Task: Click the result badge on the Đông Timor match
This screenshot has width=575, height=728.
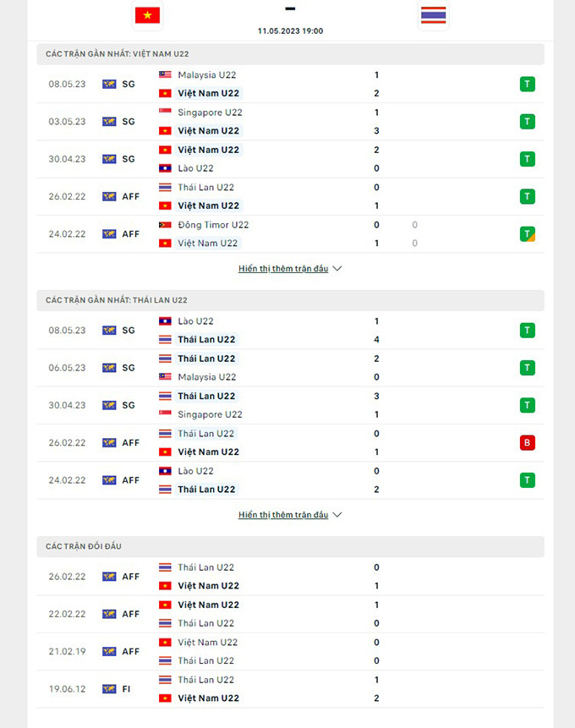Action: pos(528,234)
